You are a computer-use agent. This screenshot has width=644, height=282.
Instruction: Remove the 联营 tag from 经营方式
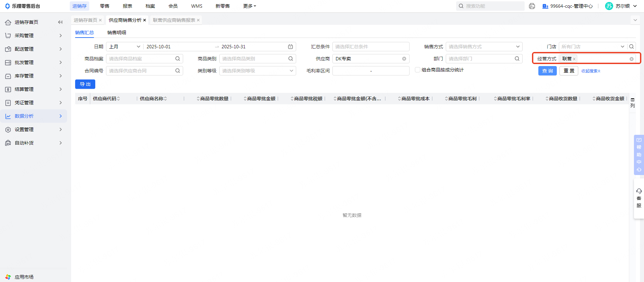tap(574, 59)
